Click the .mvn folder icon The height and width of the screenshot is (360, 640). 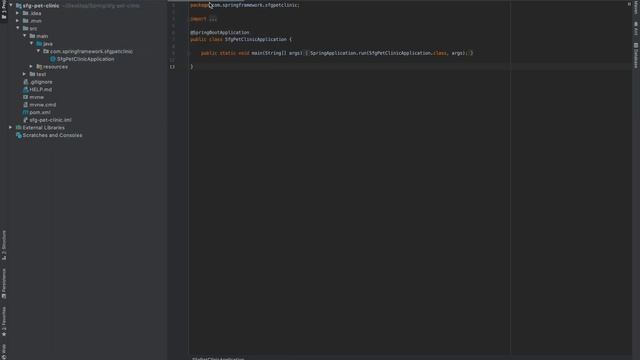click(26, 20)
